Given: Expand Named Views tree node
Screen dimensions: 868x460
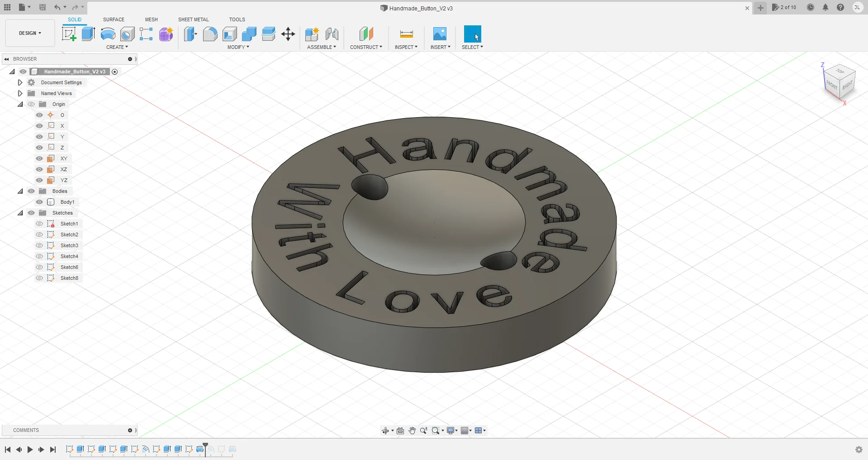Looking at the screenshot, I should [20, 93].
